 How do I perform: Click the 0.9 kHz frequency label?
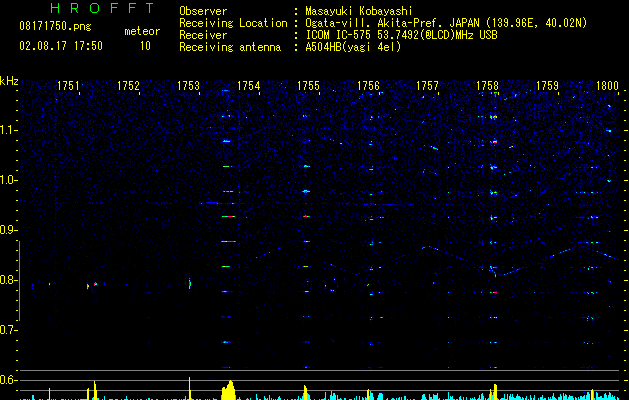(8, 230)
